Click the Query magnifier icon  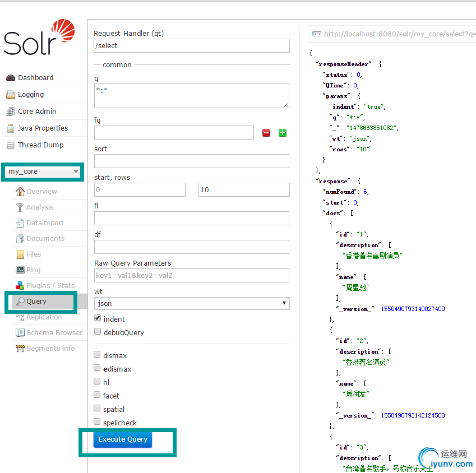tap(20, 302)
